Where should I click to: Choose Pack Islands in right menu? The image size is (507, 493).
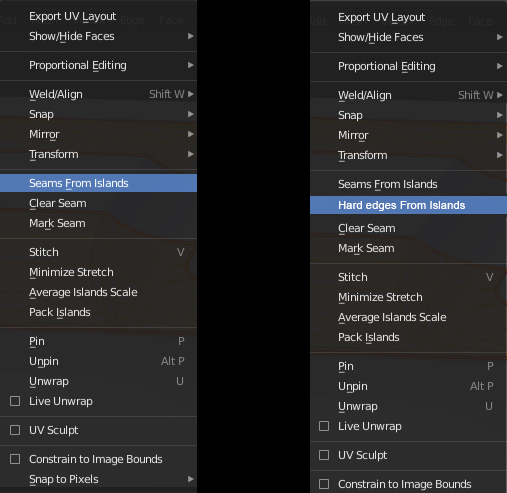point(408,337)
